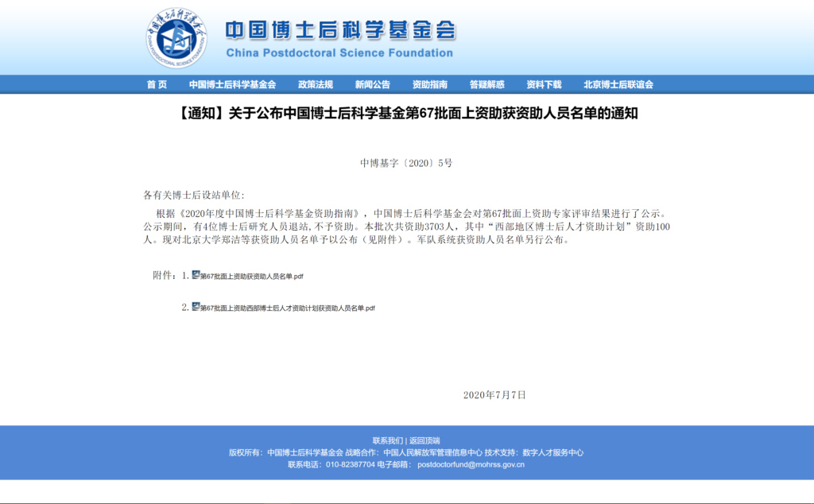Click the notice headline about 第67批面上资助
814x504 pixels.
[407, 113]
